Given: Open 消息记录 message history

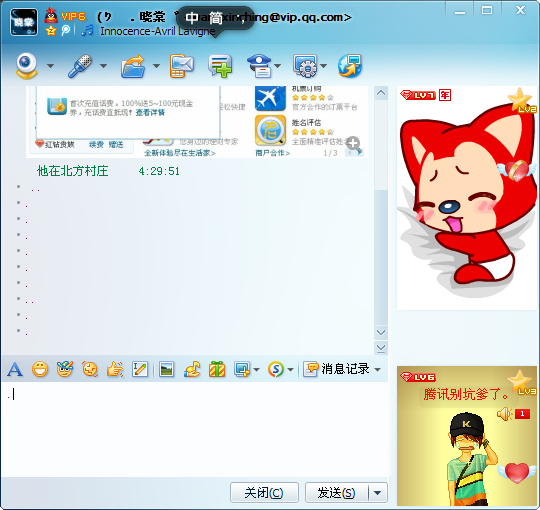Looking at the screenshot, I should [x=337, y=369].
